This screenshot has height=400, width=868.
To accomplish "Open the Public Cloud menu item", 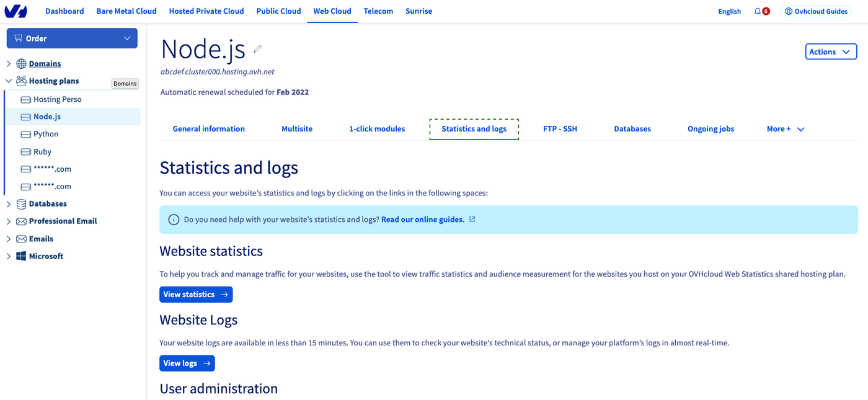I will 278,11.
